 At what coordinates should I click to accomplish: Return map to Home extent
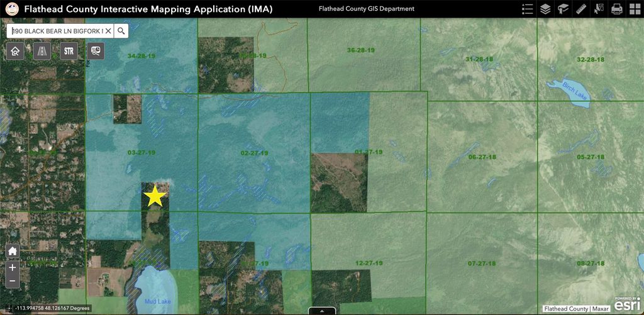coord(13,251)
